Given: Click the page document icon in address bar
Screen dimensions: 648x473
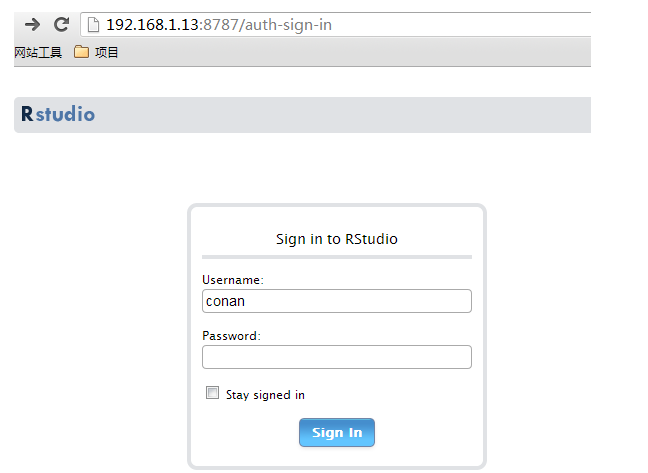Looking at the screenshot, I should pyautogui.click(x=93, y=25).
